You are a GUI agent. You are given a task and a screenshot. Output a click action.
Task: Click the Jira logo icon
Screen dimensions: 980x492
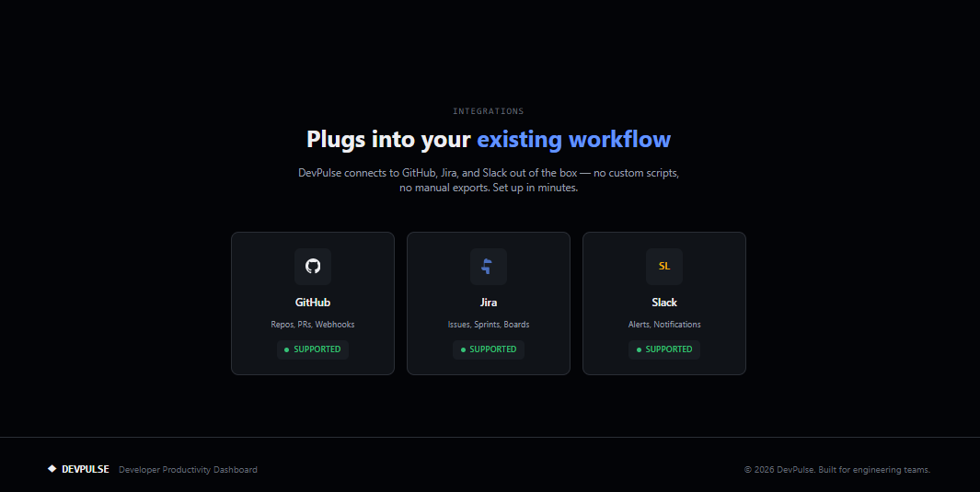coord(488,267)
